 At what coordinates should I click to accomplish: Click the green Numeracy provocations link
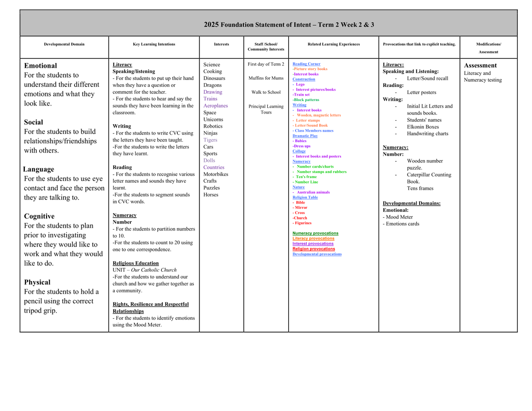tap(315, 233)
